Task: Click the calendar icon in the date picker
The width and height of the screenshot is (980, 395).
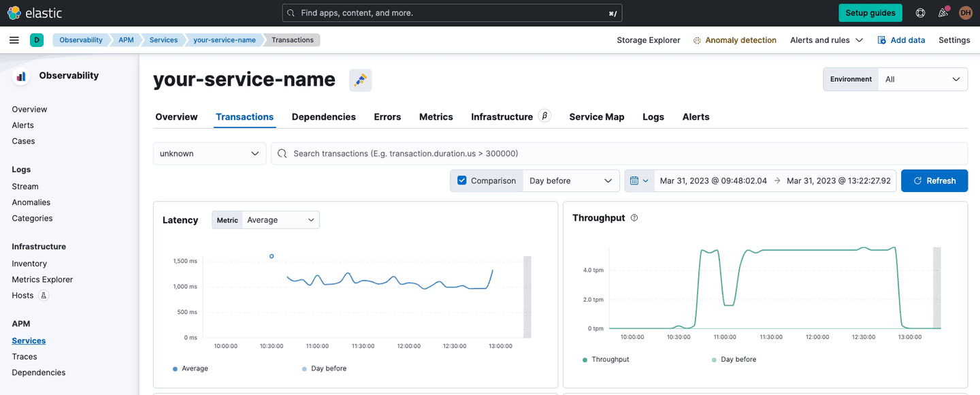Action: click(x=636, y=180)
